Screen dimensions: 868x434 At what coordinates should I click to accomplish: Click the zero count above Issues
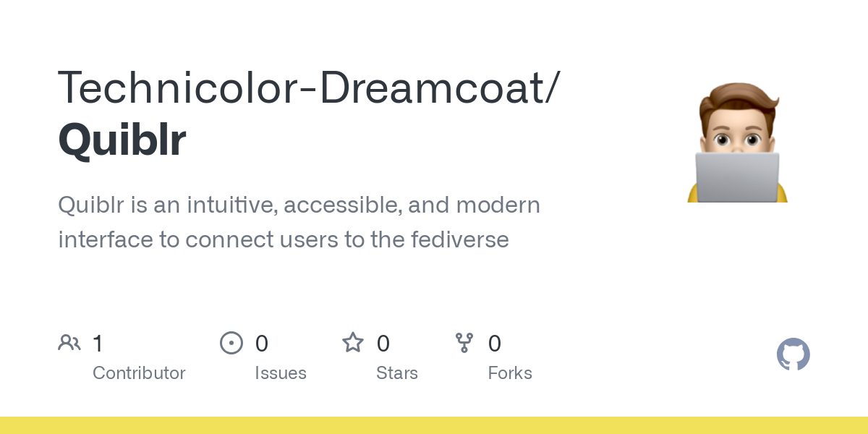[261, 344]
